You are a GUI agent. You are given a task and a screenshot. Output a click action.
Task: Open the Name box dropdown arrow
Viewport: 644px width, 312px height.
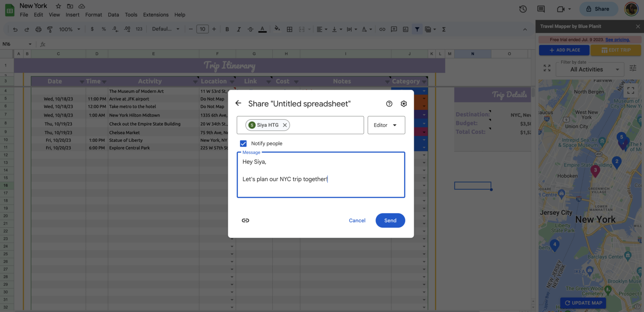pyautogui.click(x=30, y=44)
